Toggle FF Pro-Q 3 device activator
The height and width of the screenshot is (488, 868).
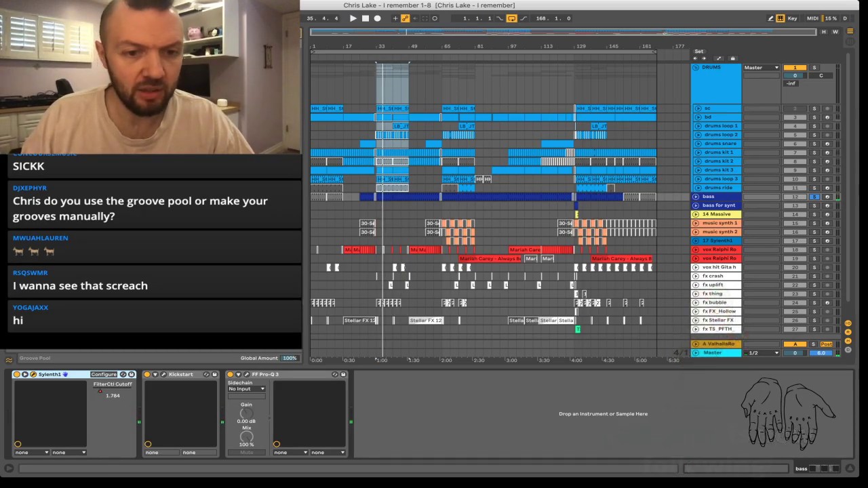pyautogui.click(x=230, y=374)
